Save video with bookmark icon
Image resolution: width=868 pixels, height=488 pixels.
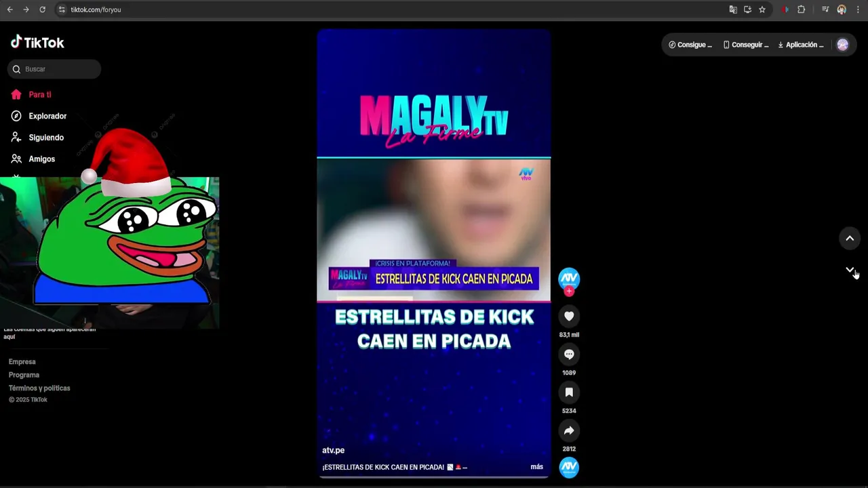point(569,392)
